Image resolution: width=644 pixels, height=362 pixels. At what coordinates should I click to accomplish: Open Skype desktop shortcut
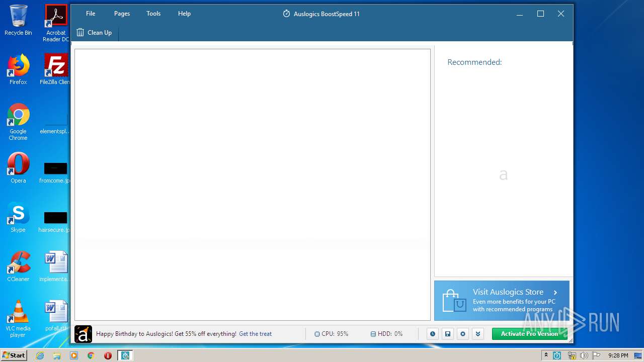(18, 217)
